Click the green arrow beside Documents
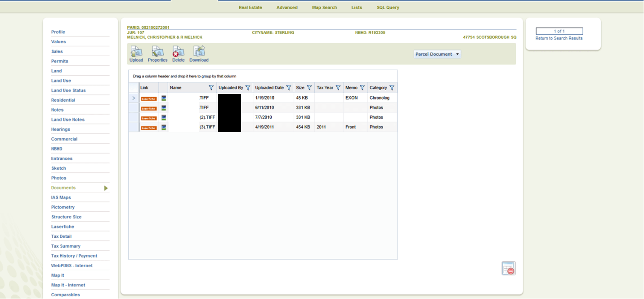 click(106, 188)
